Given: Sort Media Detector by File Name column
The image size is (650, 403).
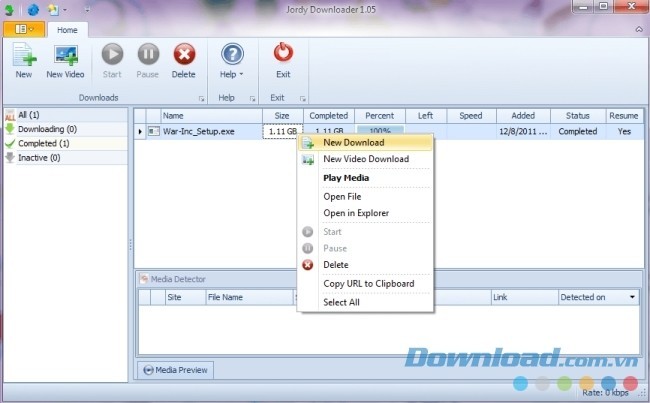Looking at the screenshot, I should coord(249,297).
